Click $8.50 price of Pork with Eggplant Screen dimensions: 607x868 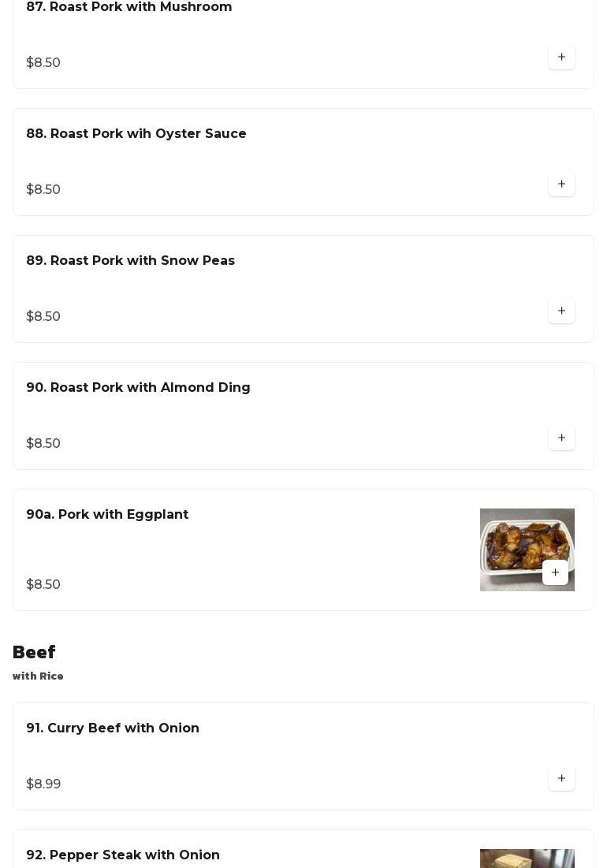[43, 584]
